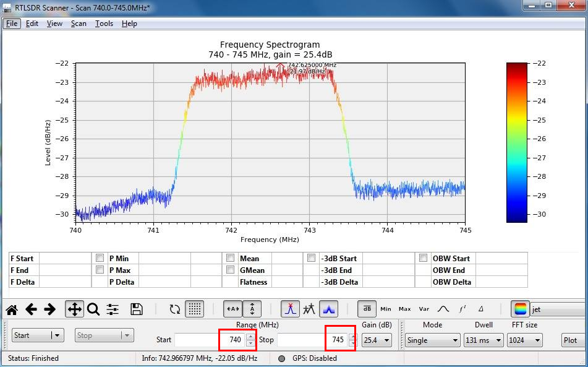Expand the Mode dropdown showing Single
The width and height of the screenshot is (588, 367).
pyautogui.click(x=432, y=340)
